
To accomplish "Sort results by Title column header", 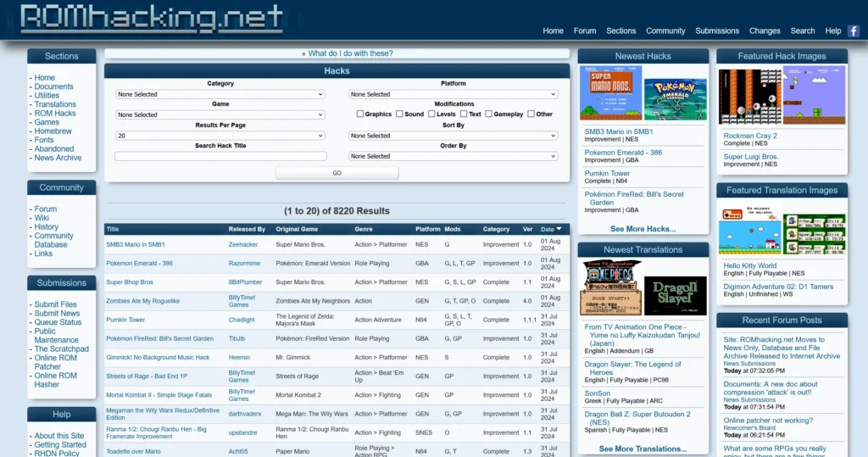I will point(113,229).
